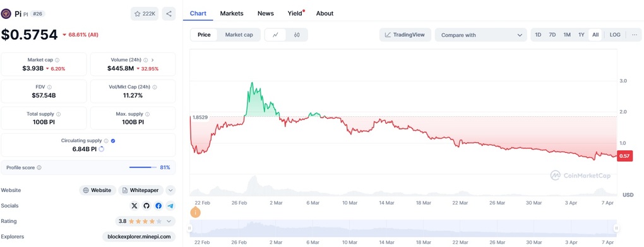Open the Compare with dropdown
This screenshot has width=644, height=247.
480,35
